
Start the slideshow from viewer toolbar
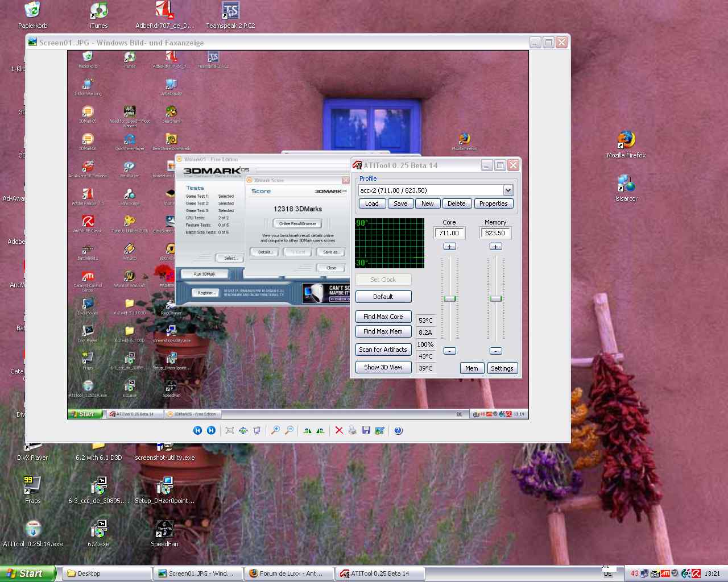[x=257, y=430]
